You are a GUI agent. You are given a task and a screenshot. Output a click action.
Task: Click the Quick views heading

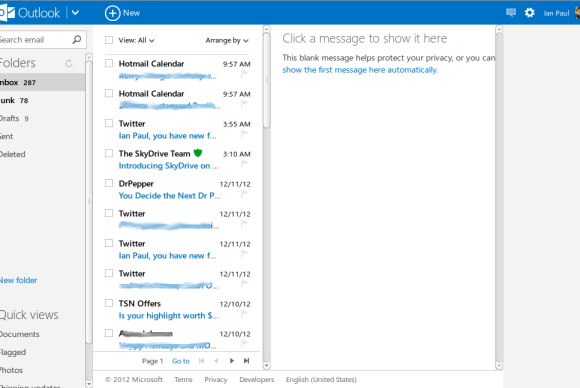tap(29, 315)
